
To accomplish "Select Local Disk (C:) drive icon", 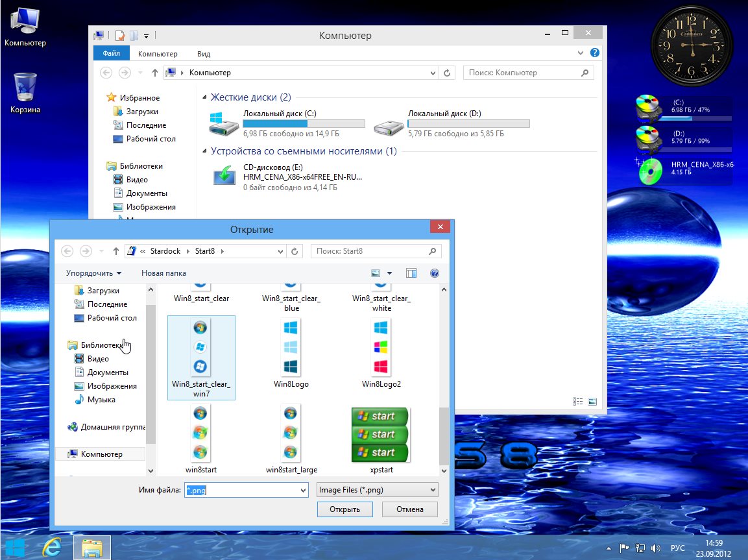I will [x=224, y=123].
